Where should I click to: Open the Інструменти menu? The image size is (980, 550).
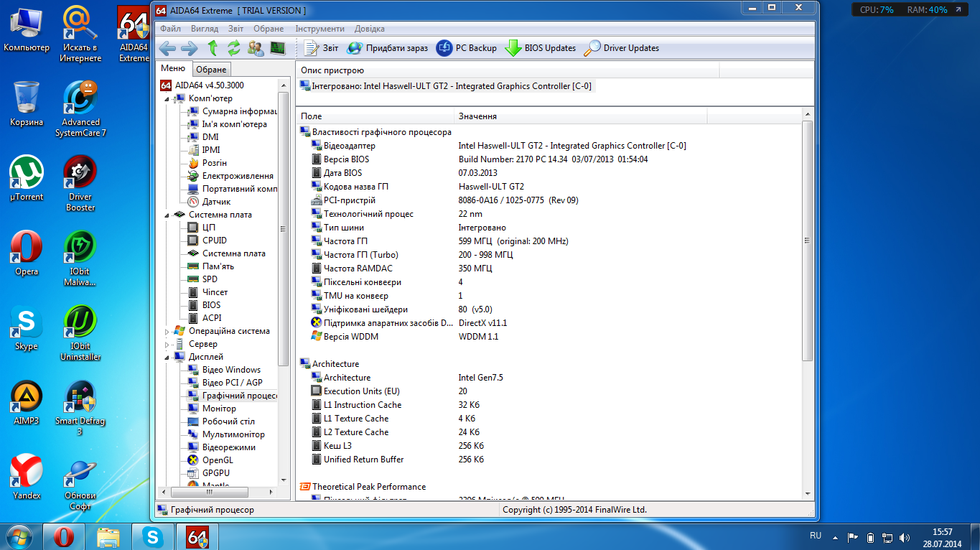point(319,29)
